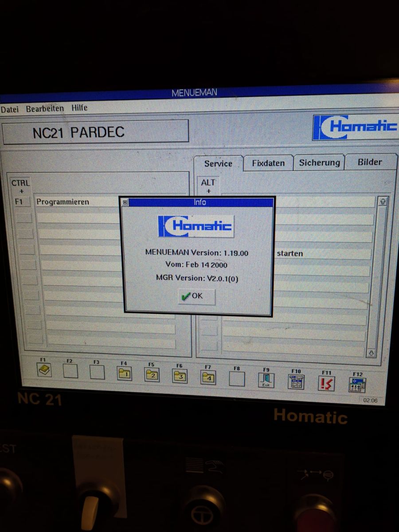Viewport: 399px width, 532px height.
Task: Click the F10 list window icon
Action: click(296, 382)
